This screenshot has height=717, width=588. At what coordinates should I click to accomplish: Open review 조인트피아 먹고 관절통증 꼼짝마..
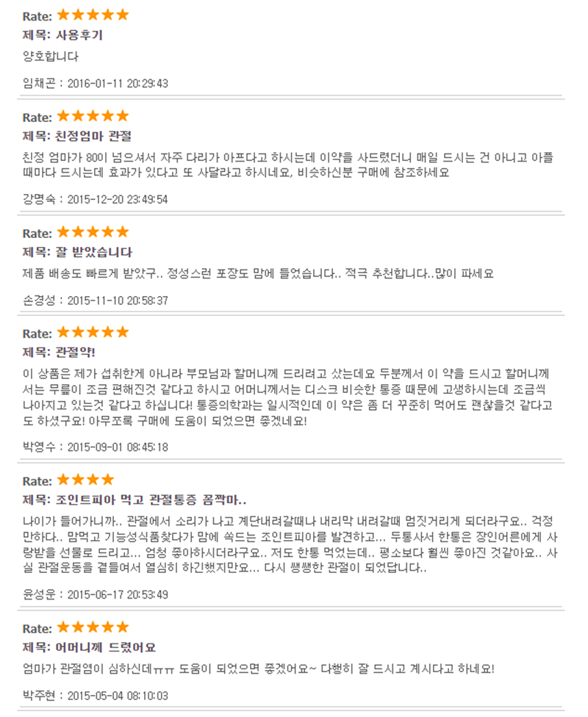click(x=151, y=500)
